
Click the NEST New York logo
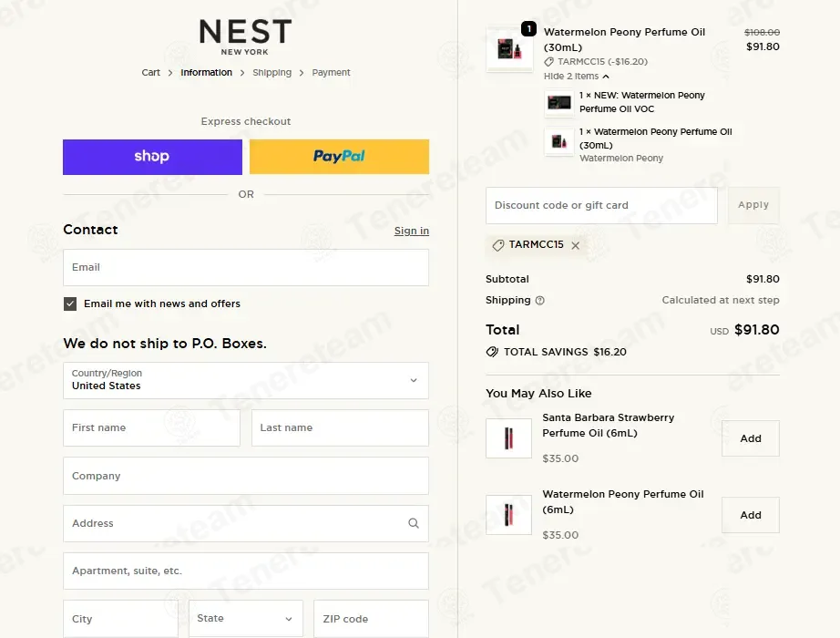(245, 37)
